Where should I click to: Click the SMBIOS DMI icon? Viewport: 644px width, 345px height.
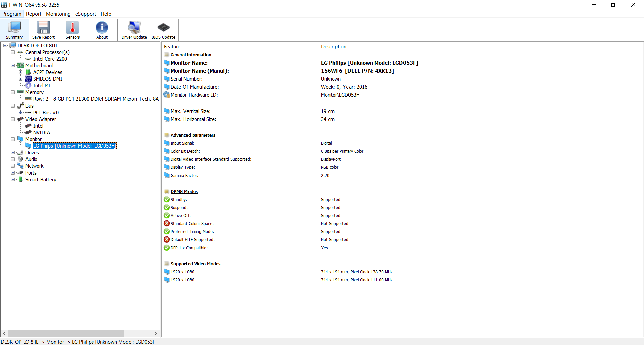click(28, 79)
